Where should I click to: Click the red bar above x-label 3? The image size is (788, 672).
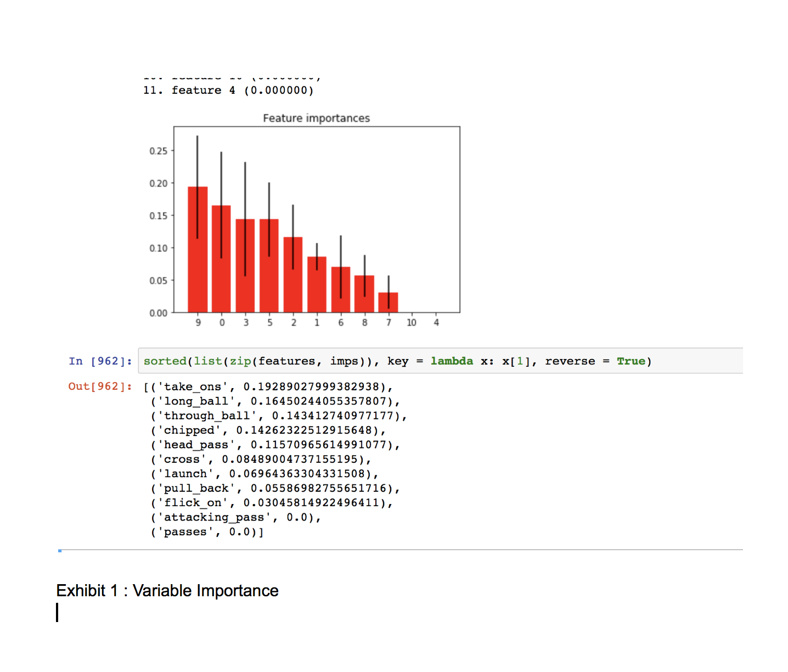click(x=245, y=266)
